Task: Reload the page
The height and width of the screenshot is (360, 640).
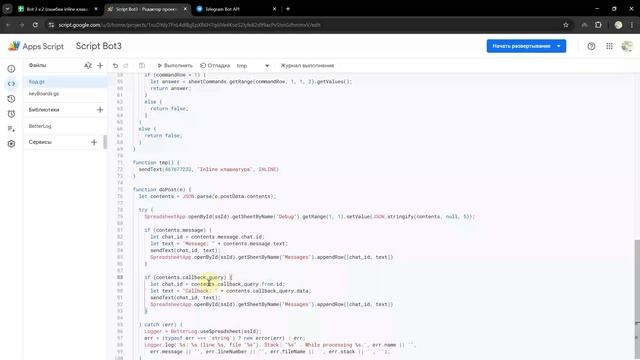Action: tap(35, 25)
